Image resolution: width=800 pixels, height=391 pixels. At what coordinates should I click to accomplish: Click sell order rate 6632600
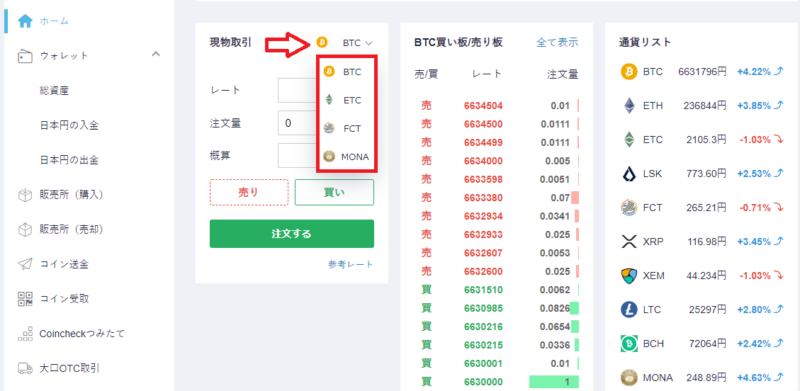[x=483, y=271]
